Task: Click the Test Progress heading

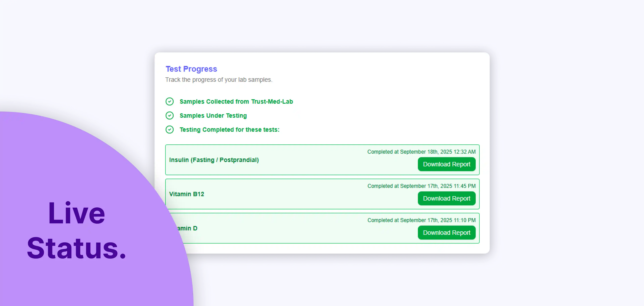Action: click(191, 69)
